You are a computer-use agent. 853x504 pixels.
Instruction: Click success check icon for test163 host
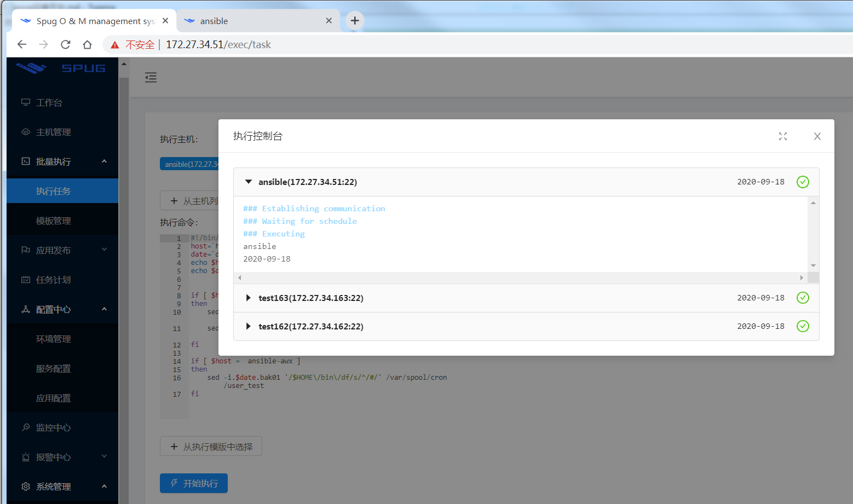[x=803, y=298]
